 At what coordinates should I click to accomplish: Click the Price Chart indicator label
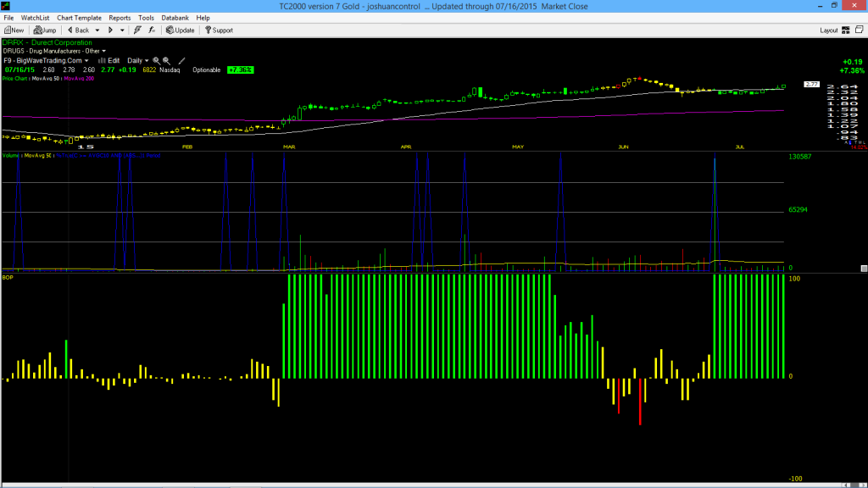[15, 79]
